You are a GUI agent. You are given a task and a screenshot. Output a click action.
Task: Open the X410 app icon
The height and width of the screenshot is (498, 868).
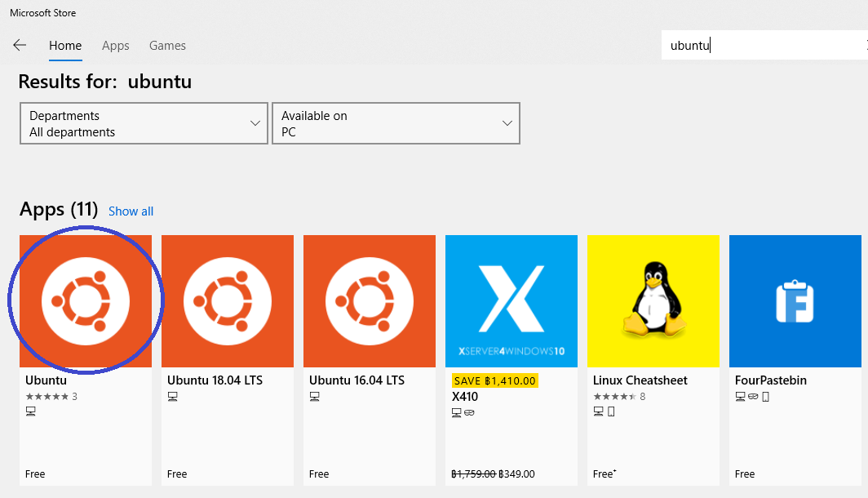pyautogui.click(x=511, y=301)
